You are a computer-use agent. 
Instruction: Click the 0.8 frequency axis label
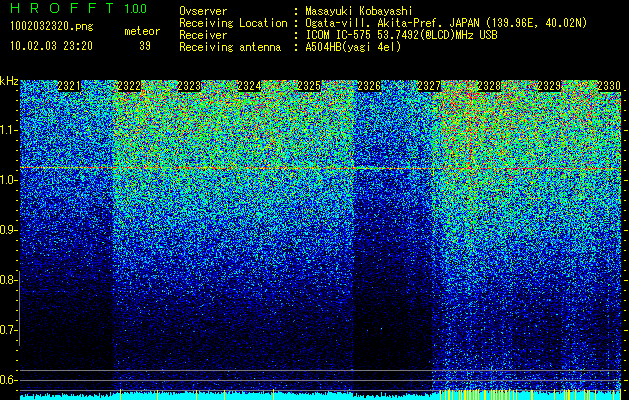tap(9, 280)
